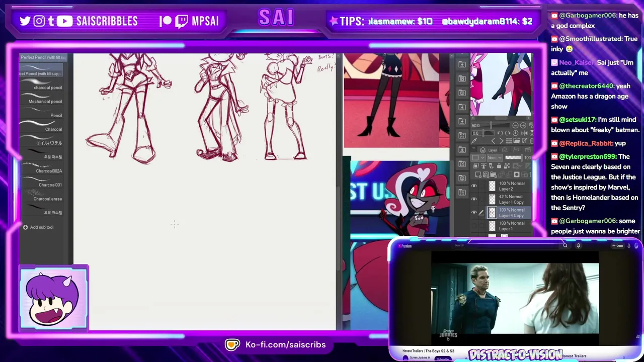Select the Perfect Pencil sub tool brush
The height and width of the screenshot is (362, 644).
pos(41,70)
